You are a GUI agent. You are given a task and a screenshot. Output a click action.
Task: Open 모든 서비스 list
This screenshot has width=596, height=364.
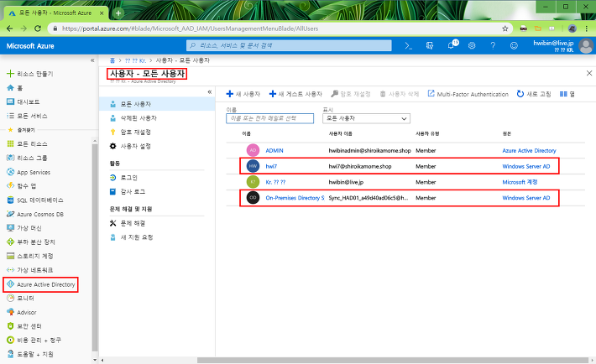[28, 116]
